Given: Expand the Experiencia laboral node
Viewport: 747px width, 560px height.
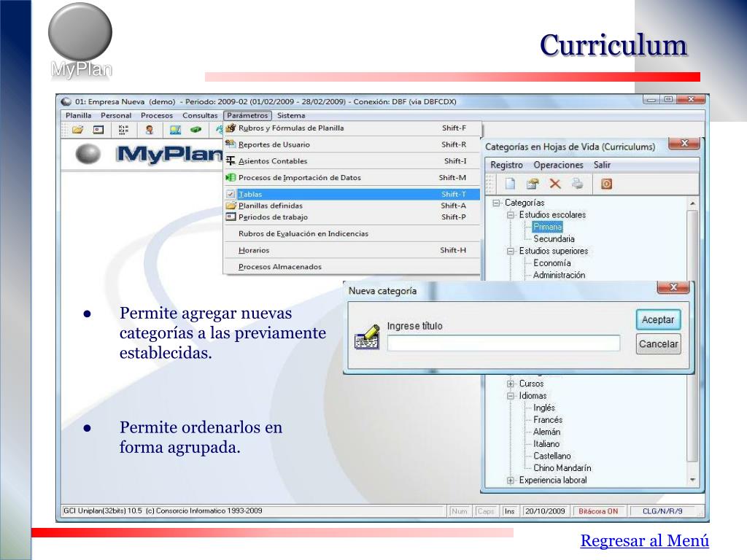Looking at the screenshot, I should 511,481.
